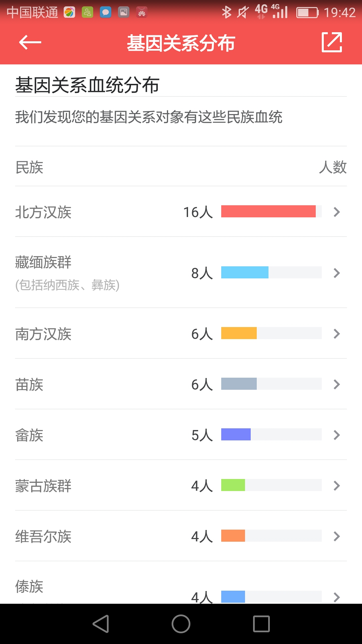
Task: Tap the blue chat notification icon
Action: (x=106, y=12)
